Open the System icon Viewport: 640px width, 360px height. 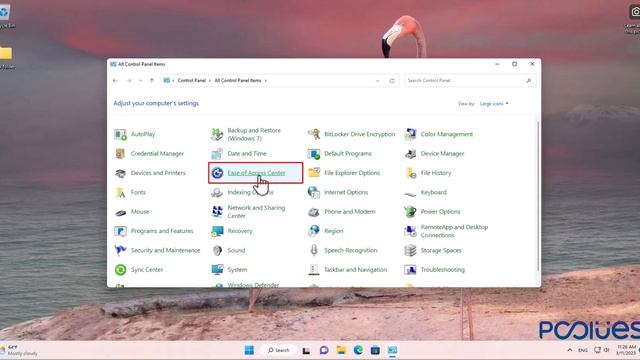coord(217,270)
